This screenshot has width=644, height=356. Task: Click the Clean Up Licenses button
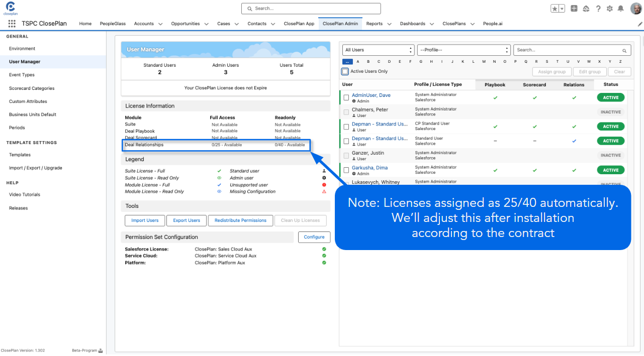tap(300, 220)
